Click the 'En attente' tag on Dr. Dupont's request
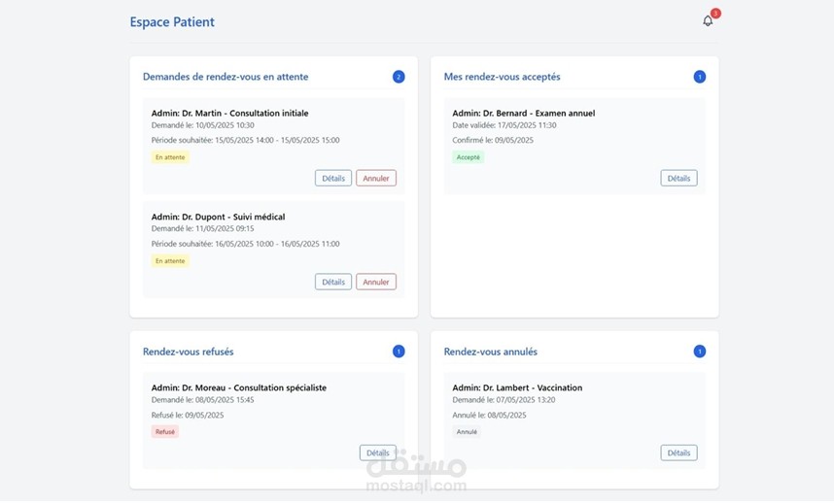Image resolution: width=834 pixels, height=504 pixels. coord(170,261)
